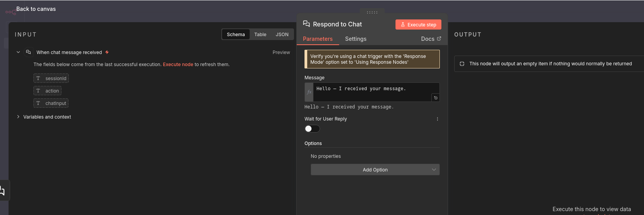Open the expression editor expand icon in Message

(x=436, y=98)
